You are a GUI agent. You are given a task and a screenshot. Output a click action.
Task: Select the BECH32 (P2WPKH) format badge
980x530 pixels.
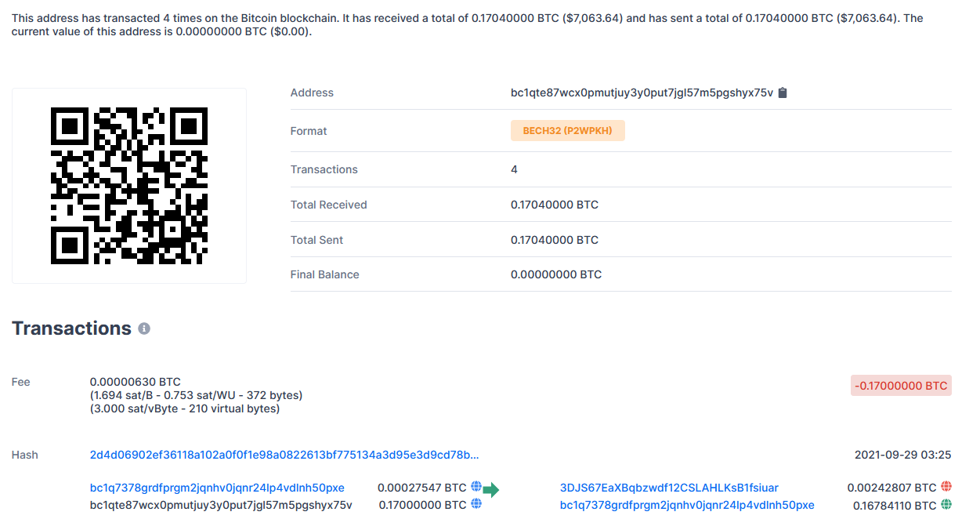click(568, 131)
